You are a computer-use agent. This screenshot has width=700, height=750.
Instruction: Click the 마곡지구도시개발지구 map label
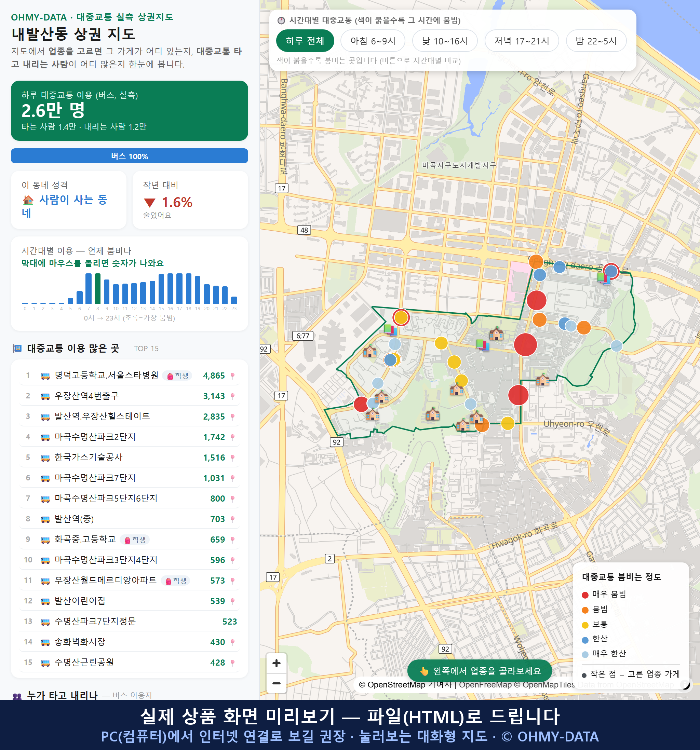[459, 165]
